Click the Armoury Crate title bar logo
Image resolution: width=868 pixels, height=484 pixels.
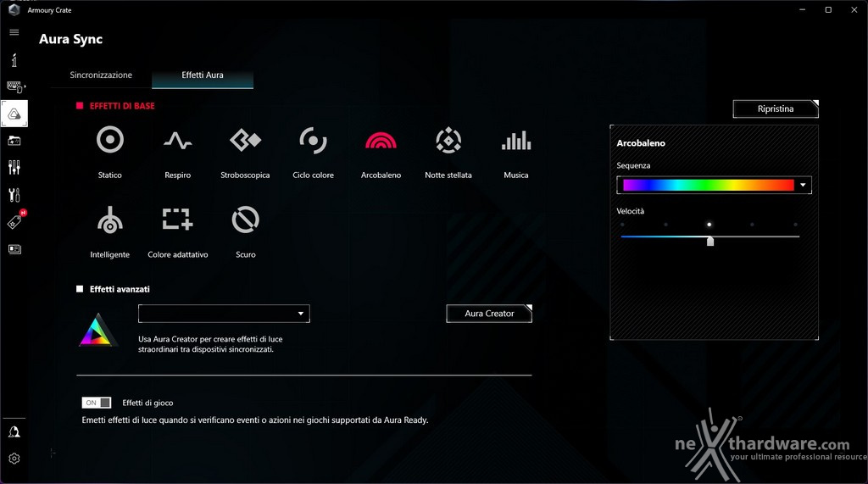pos(14,10)
